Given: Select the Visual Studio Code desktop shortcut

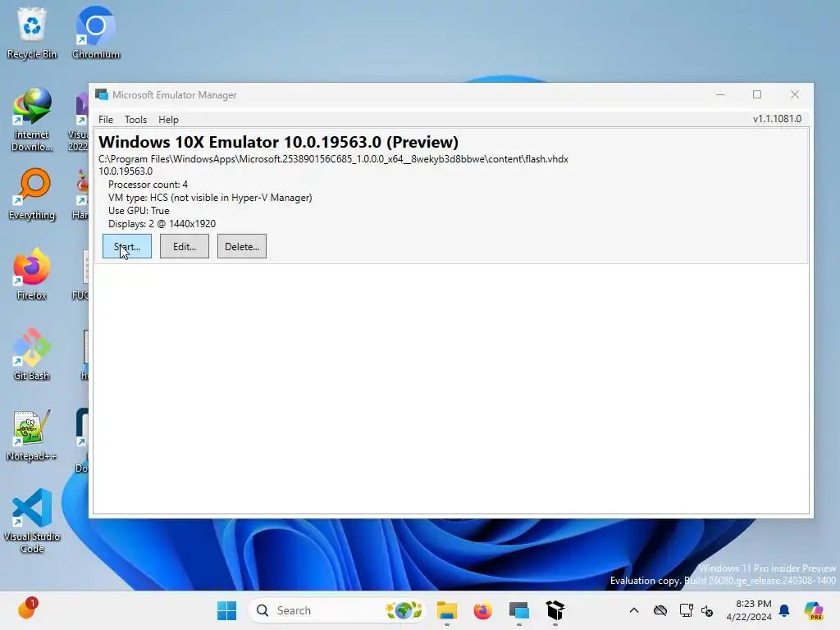Looking at the screenshot, I should (32, 521).
